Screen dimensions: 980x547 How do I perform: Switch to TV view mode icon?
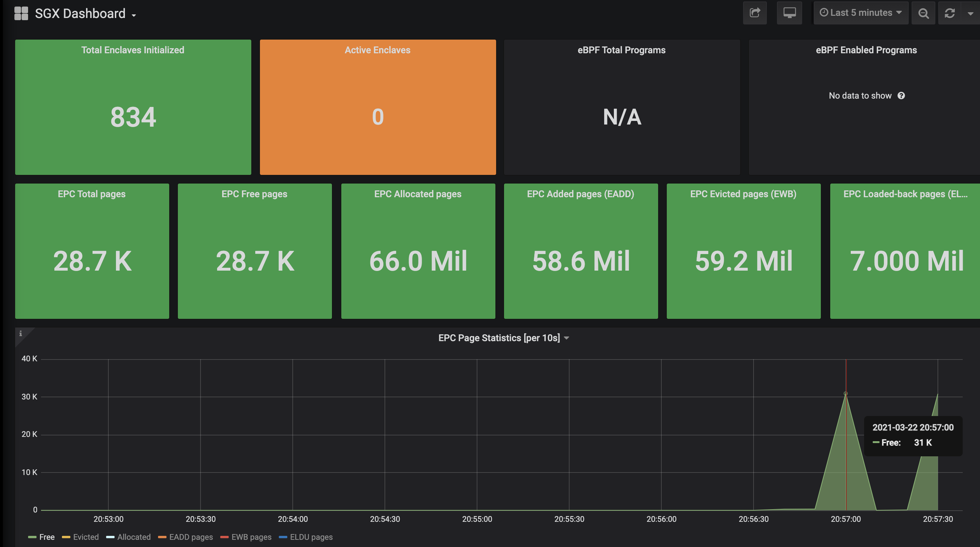[x=790, y=13]
